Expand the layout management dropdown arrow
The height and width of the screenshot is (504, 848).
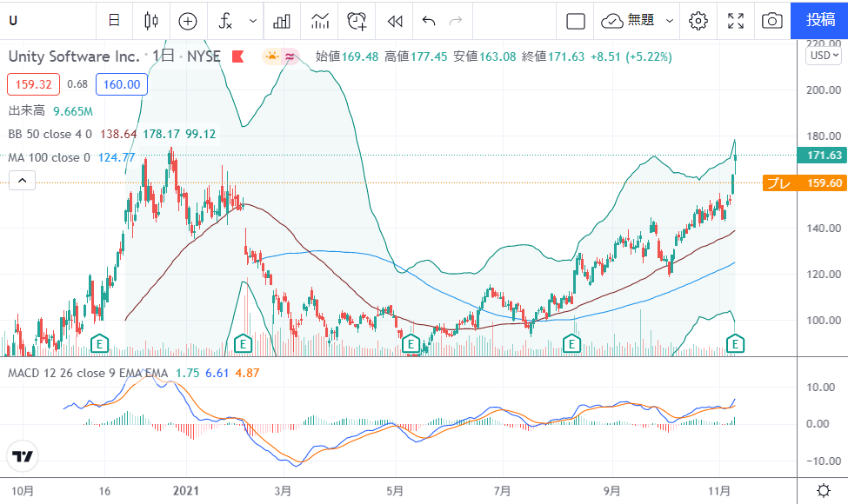[x=670, y=21]
